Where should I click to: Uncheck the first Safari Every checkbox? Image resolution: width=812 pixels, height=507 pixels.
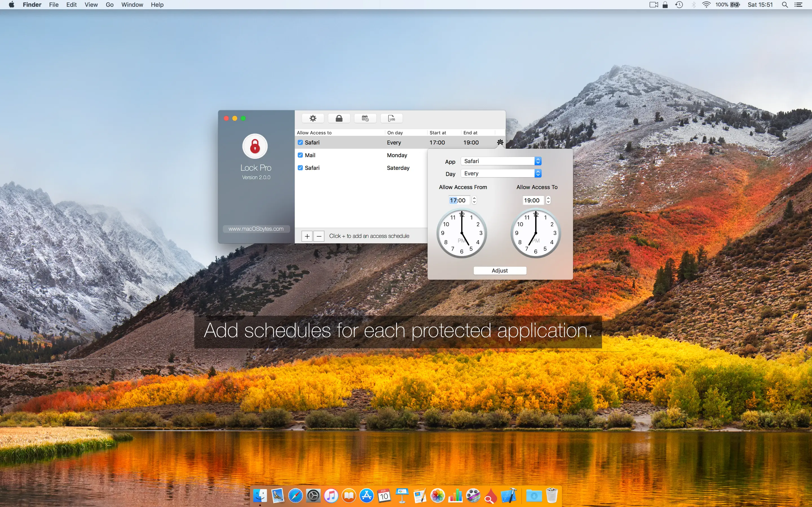pyautogui.click(x=300, y=143)
